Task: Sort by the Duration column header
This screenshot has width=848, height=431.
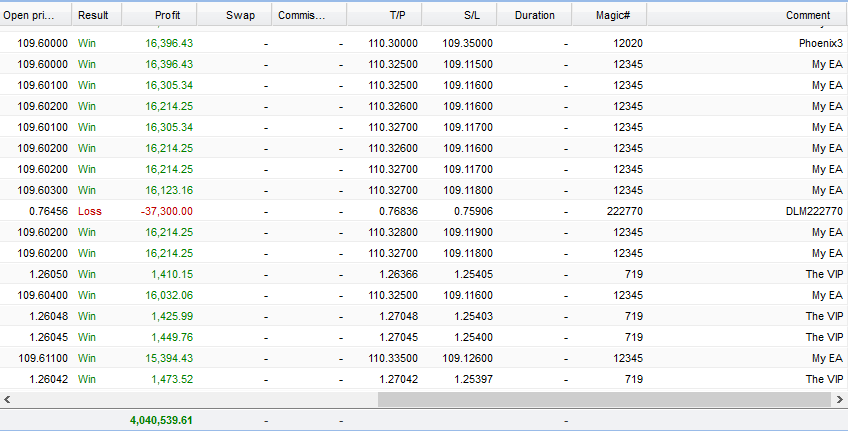Action: [534, 15]
